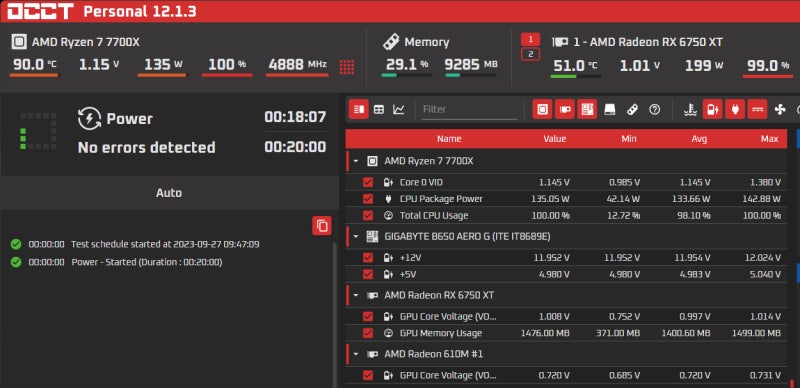800x388 pixels.
Task: Click the green status check beside 'Test schedule started'
Action: tap(16, 244)
